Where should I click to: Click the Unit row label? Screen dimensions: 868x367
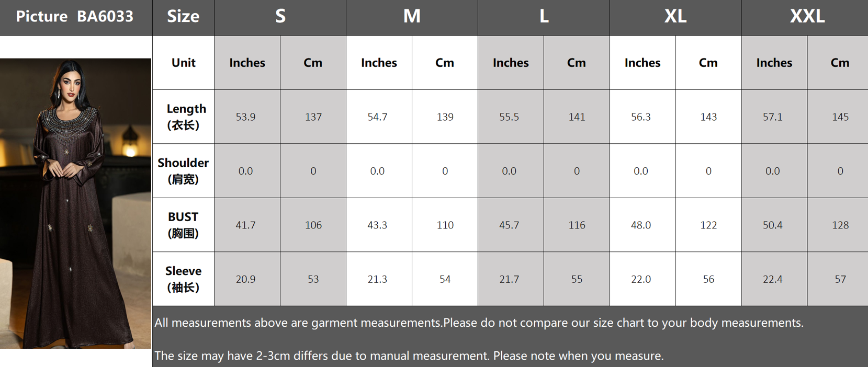(183, 63)
